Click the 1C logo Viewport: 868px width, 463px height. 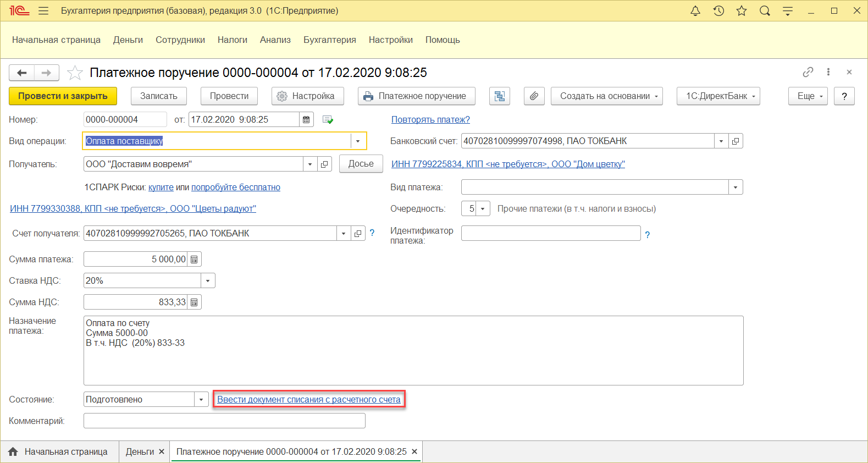[x=19, y=10]
